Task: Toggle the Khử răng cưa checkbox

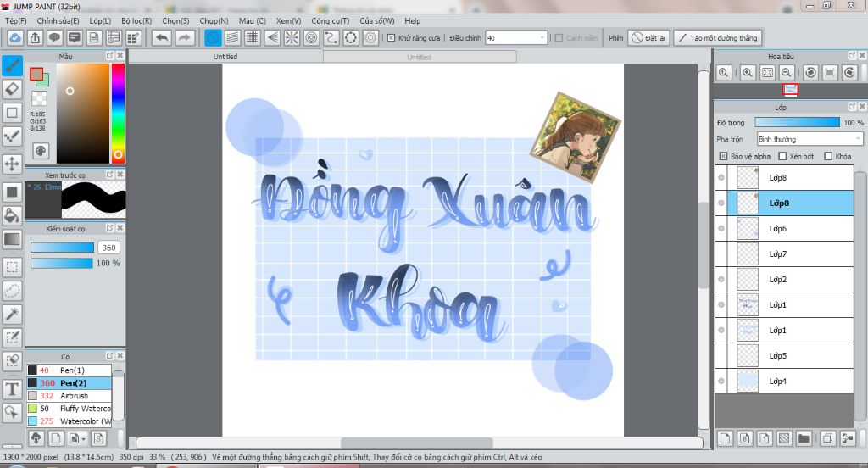Action: [391, 37]
